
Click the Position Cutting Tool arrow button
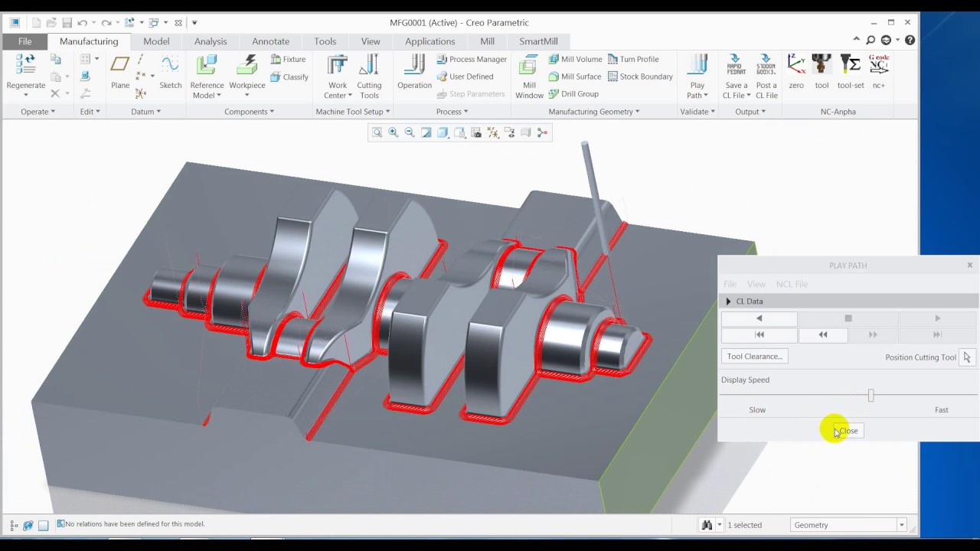pyautogui.click(x=967, y=357)
